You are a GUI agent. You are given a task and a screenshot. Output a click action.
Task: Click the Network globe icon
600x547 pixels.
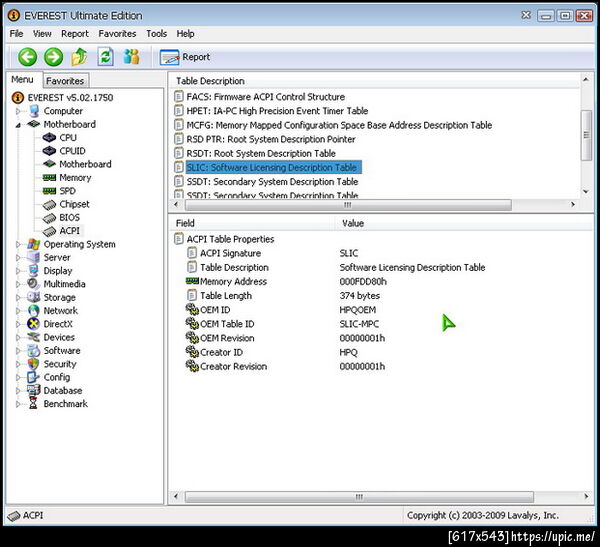tap(34, 311)
